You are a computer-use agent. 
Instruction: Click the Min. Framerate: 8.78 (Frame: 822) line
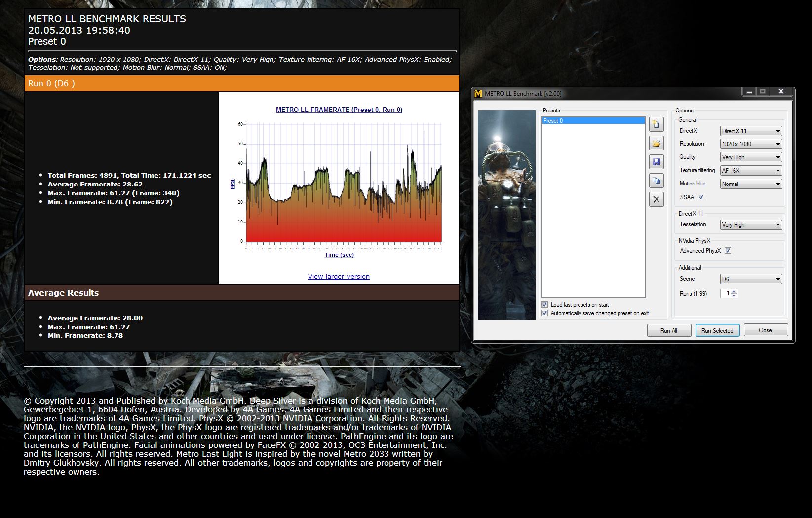coord(110,202)
